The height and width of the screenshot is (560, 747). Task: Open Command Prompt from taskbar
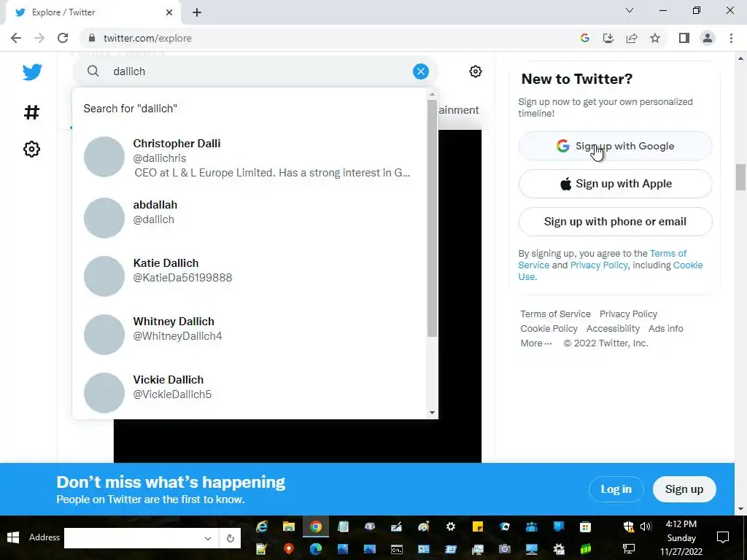(x=396, y=549)
